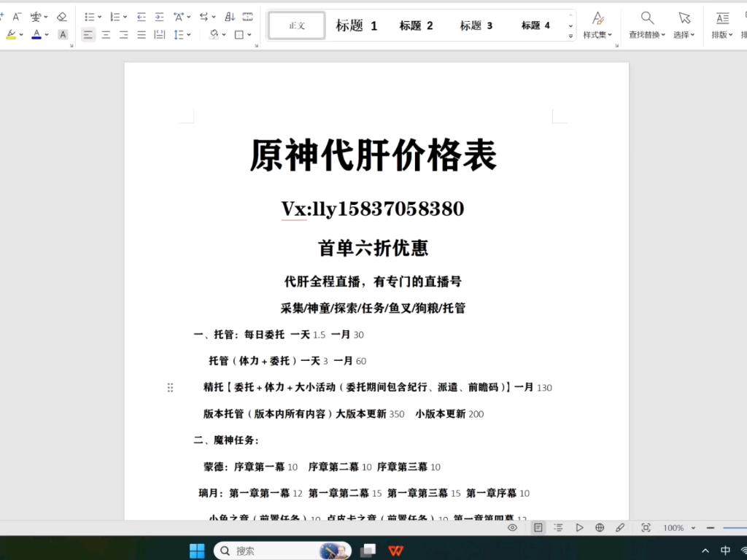747x560 pixels.
Task: Toggle align left
Action: pyautogui.click(x=88, y=34)
